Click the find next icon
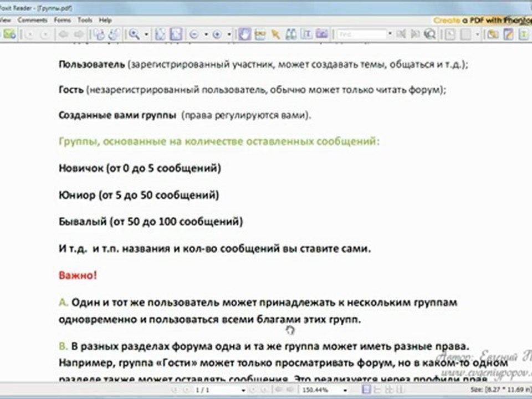The height and width of the screenshot is (399, 532). (x=415, y=34)
